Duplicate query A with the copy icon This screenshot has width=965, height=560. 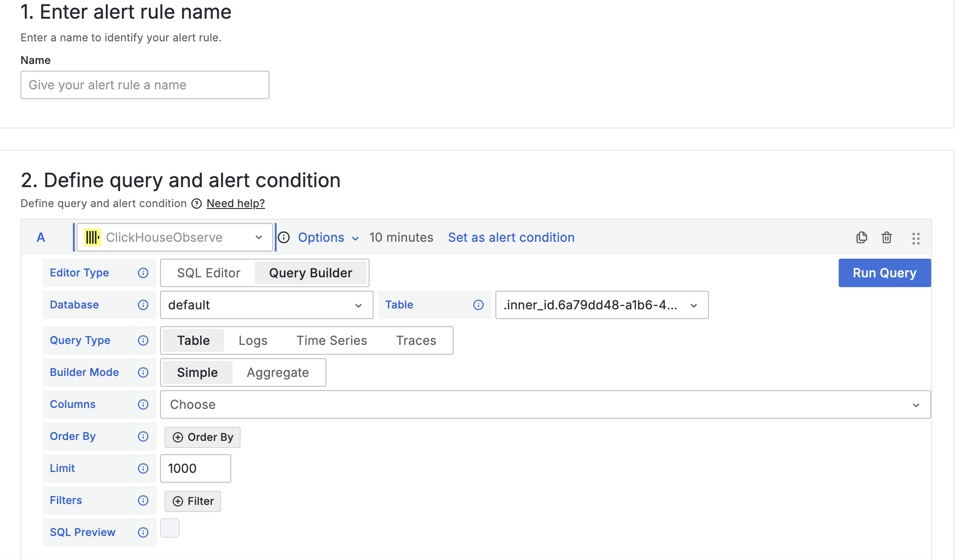point(861,237)
